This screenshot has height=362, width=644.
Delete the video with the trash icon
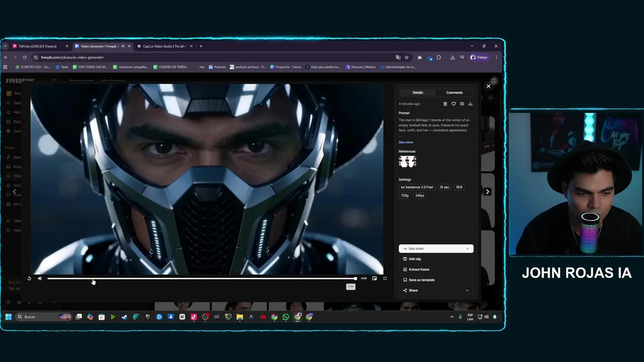tap(445, 104)
